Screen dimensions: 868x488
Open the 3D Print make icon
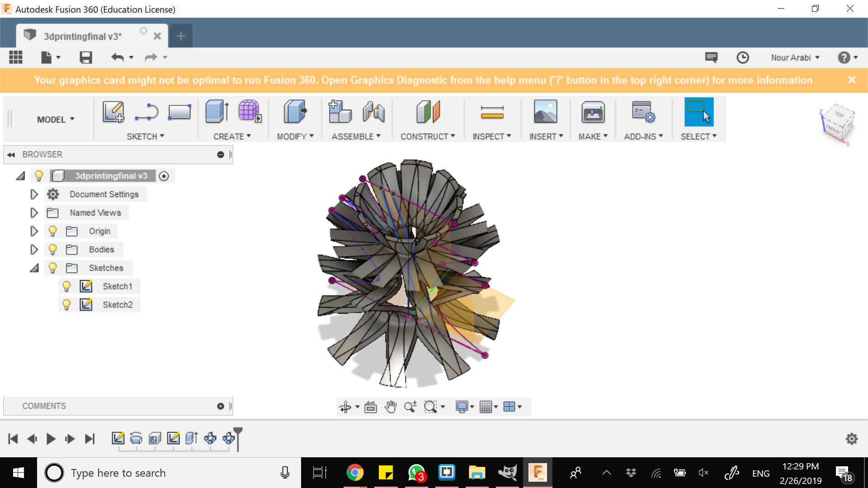593,112
